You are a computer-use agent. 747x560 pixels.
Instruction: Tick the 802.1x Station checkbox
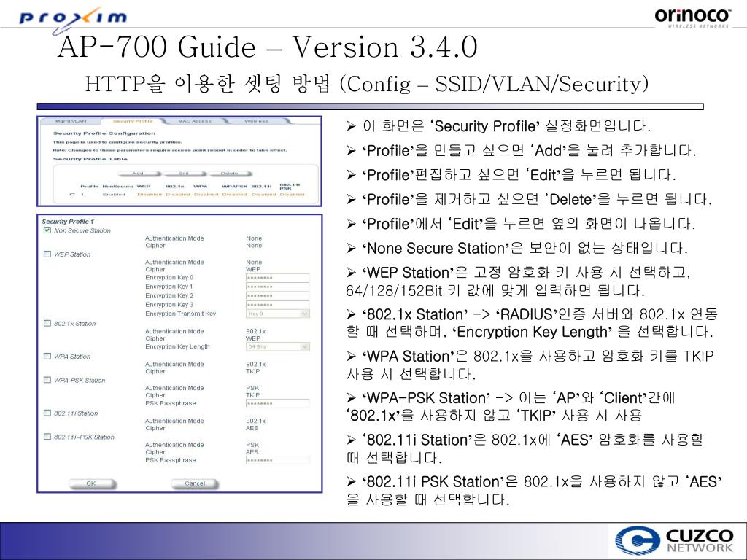(x=47, y=323)
